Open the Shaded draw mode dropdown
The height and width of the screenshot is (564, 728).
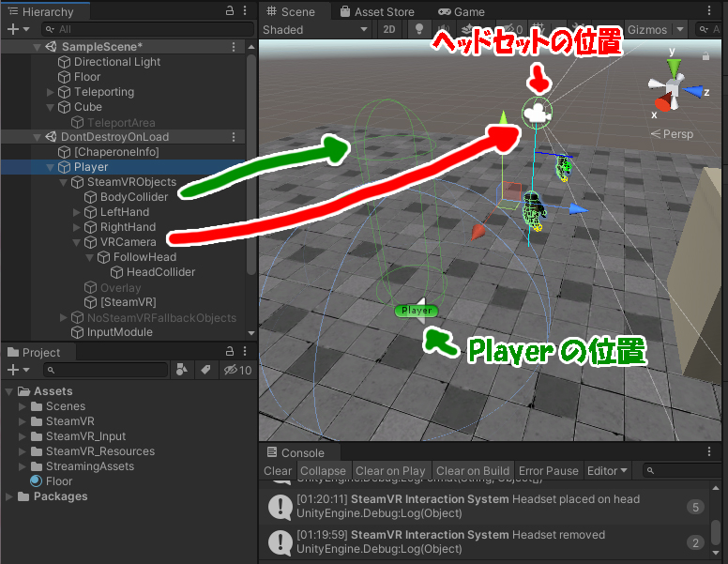click(x=315, y=30)
